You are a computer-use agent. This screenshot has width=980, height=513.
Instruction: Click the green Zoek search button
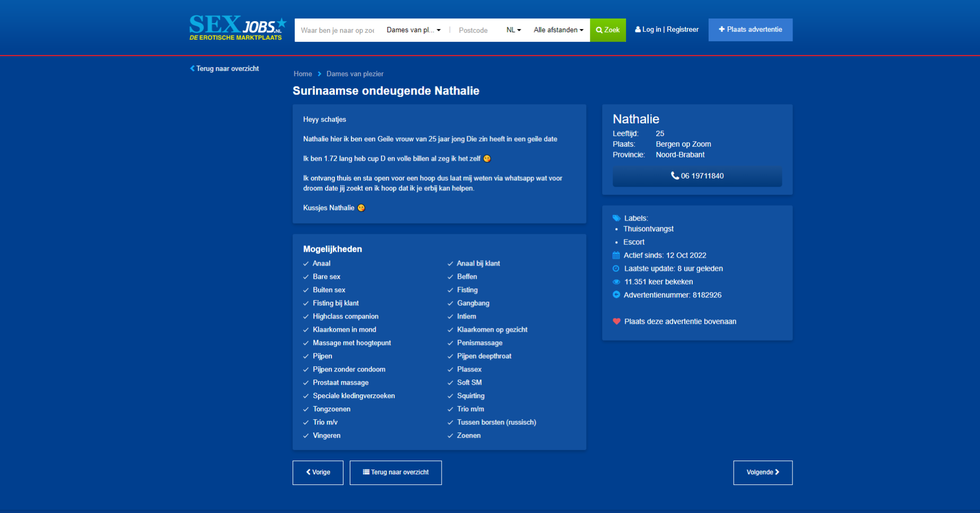[x=608, y=30]
